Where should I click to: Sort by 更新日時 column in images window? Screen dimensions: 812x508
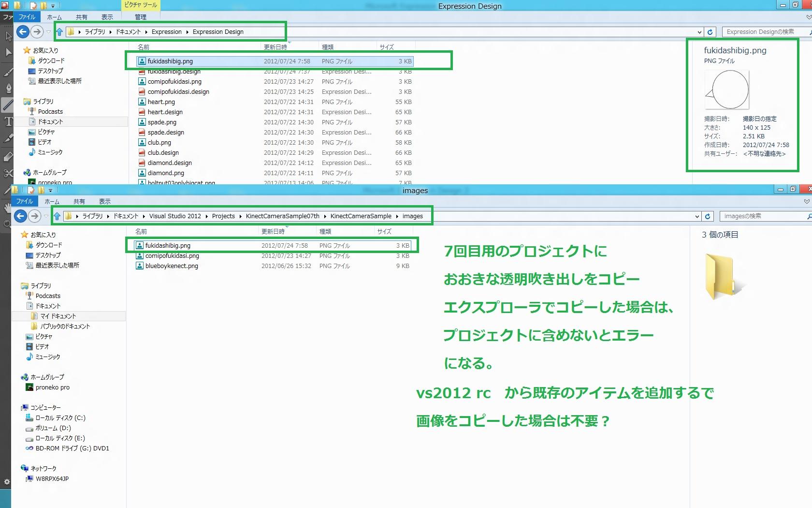pos(273,232)
